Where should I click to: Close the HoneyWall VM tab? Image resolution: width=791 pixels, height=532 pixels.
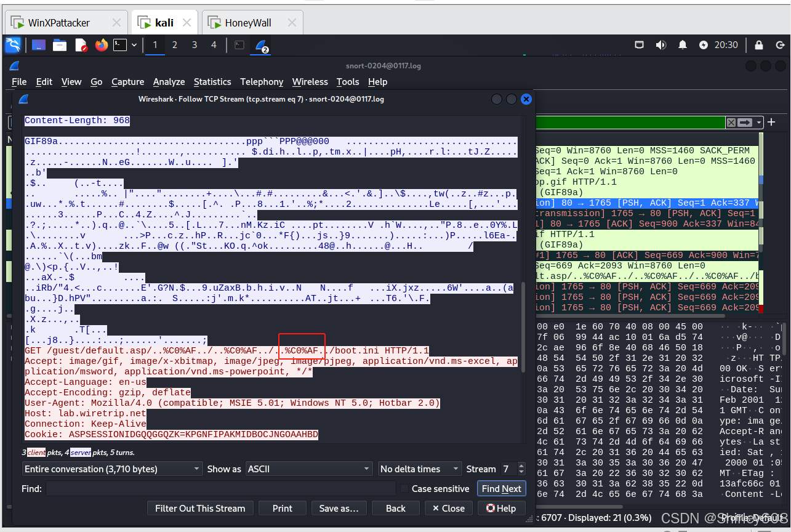click(292, 23)
